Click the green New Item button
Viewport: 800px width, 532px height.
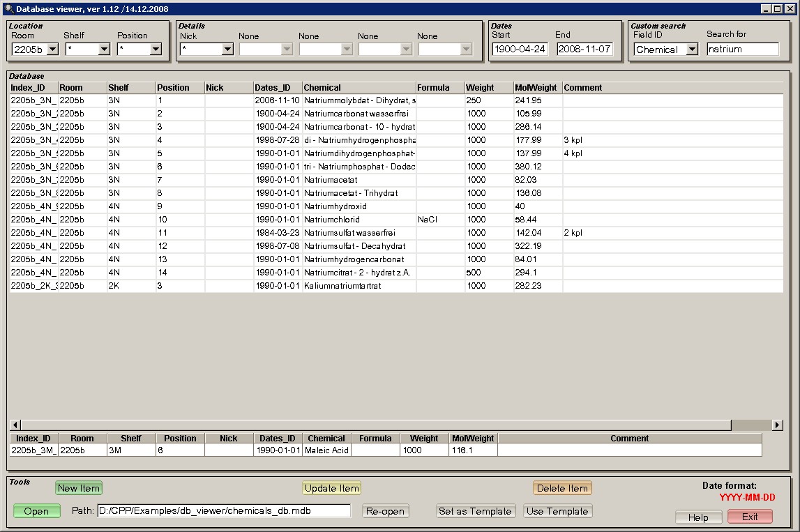click(79, 488)
